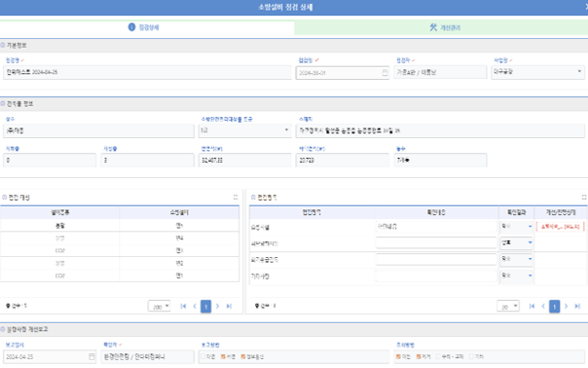Click the 설비종류 column header
588x368 pixels.
click(x=60, y=212)
